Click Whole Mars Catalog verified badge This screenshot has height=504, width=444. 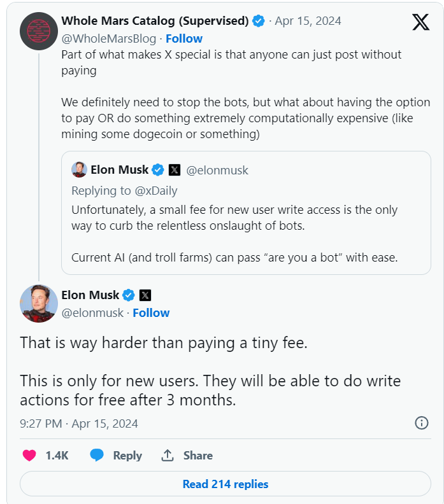258,21
